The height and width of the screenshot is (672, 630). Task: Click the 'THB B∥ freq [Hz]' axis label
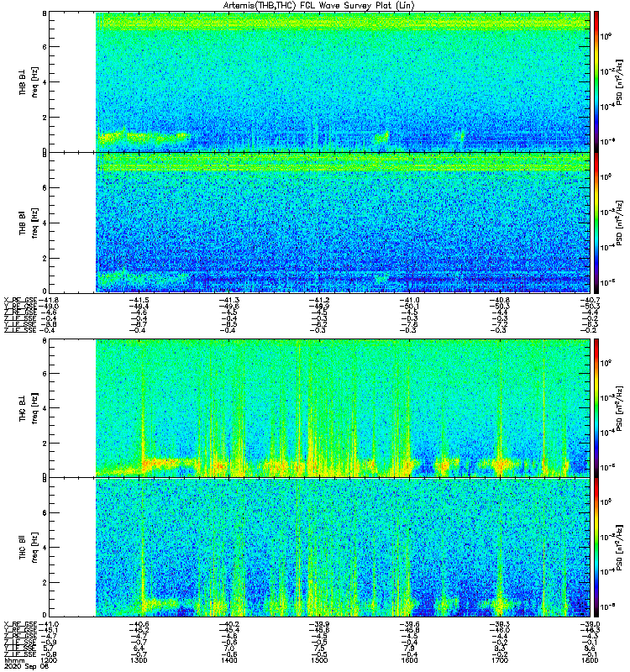[29, 223]
